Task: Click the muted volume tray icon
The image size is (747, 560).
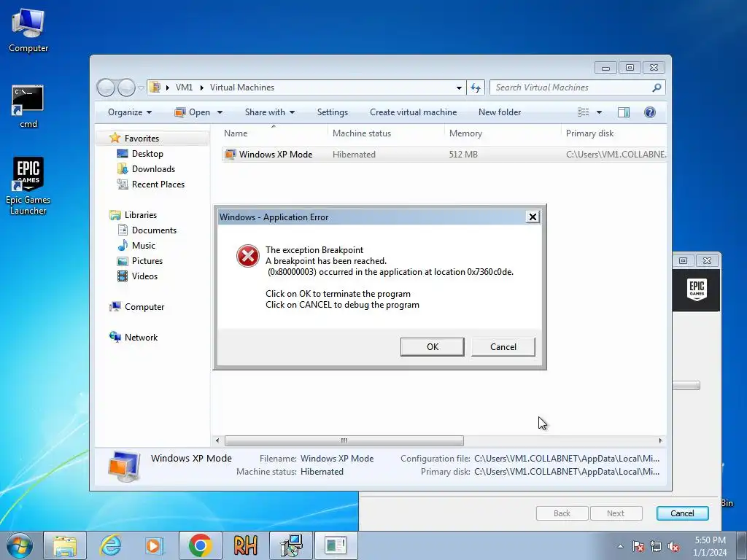Action: [x=673, y=546]
